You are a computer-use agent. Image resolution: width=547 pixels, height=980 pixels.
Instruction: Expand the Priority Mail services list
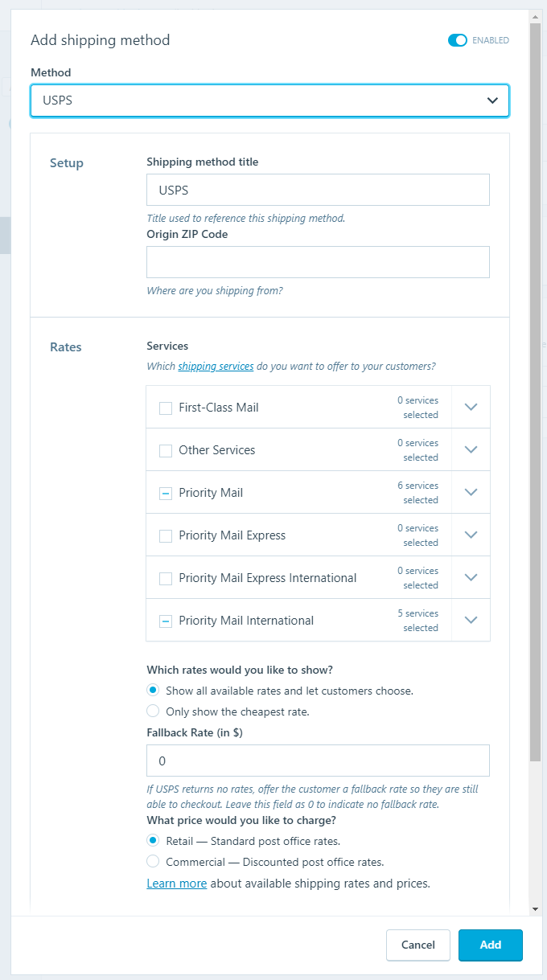(x=471, y=491)
